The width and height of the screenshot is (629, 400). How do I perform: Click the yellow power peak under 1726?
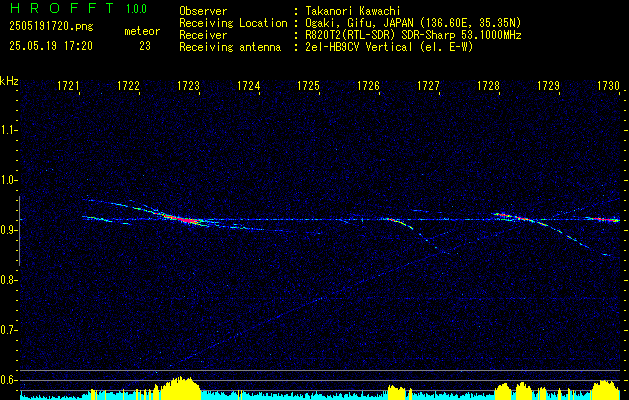(x=397, y=391)
